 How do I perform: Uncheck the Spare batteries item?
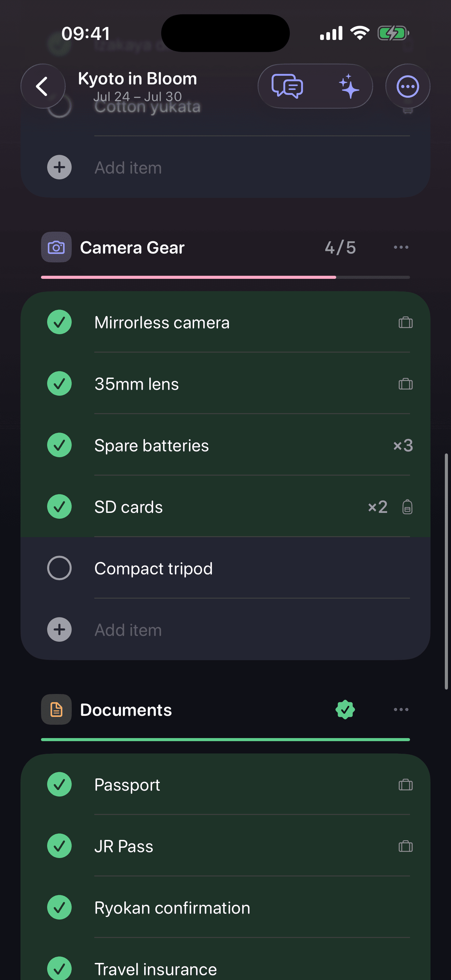coord(59,445)
